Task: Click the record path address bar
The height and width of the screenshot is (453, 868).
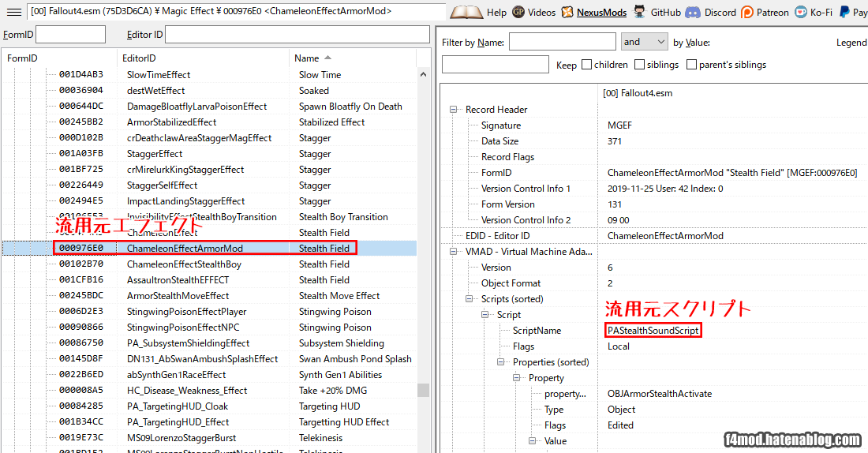Action: click(237, 11)
